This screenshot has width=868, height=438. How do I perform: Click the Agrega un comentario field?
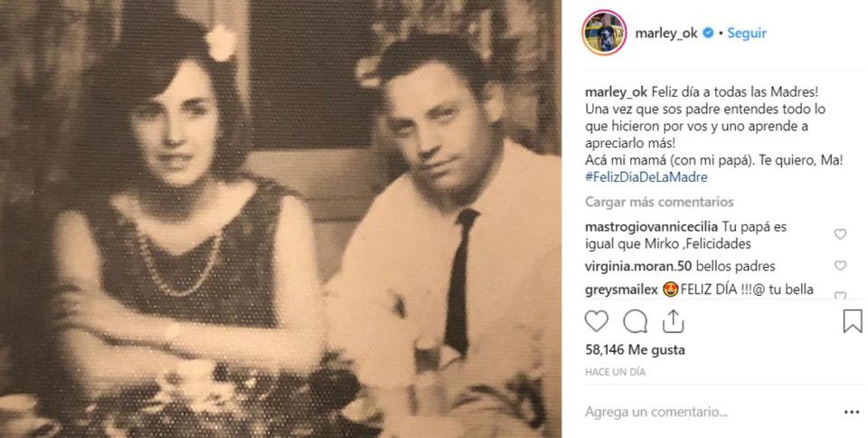[710, 412]
